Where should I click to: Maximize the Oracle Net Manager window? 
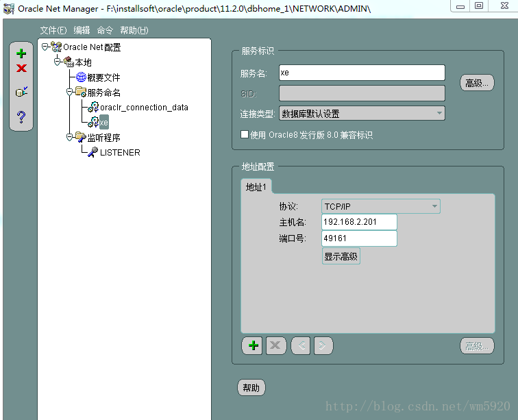(x=479, y=6)
